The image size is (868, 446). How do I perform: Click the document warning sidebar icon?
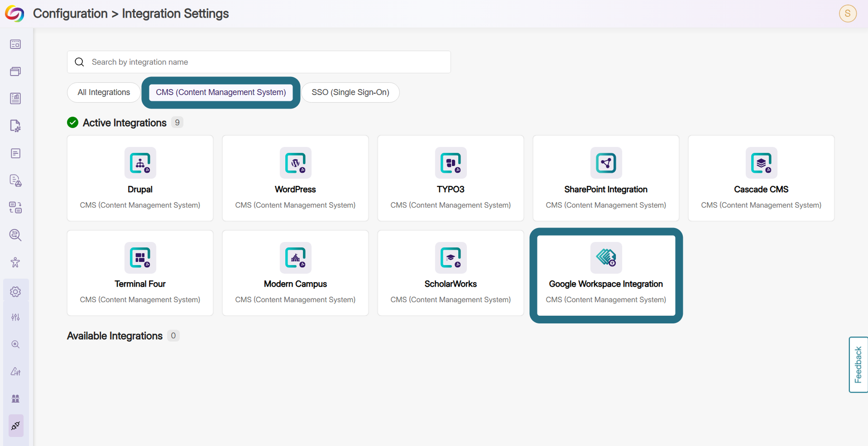pyautogui.click(x=15, y=180)
